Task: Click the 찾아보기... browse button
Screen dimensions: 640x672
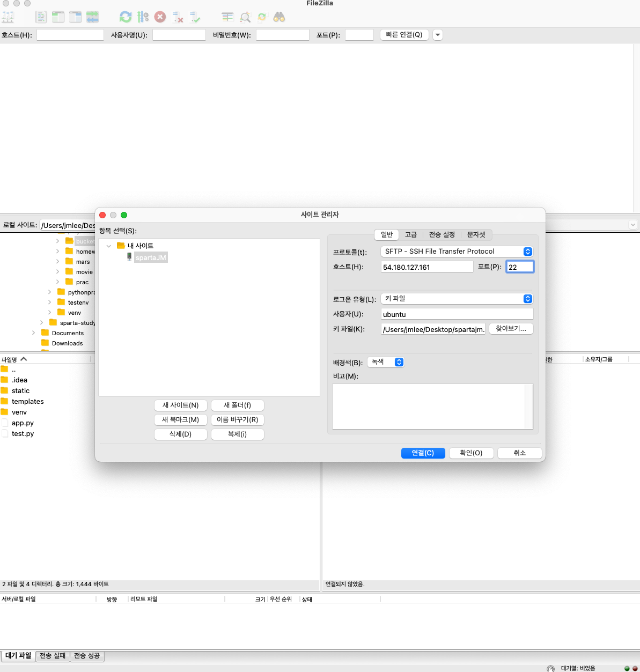Action: click(511, 328)
